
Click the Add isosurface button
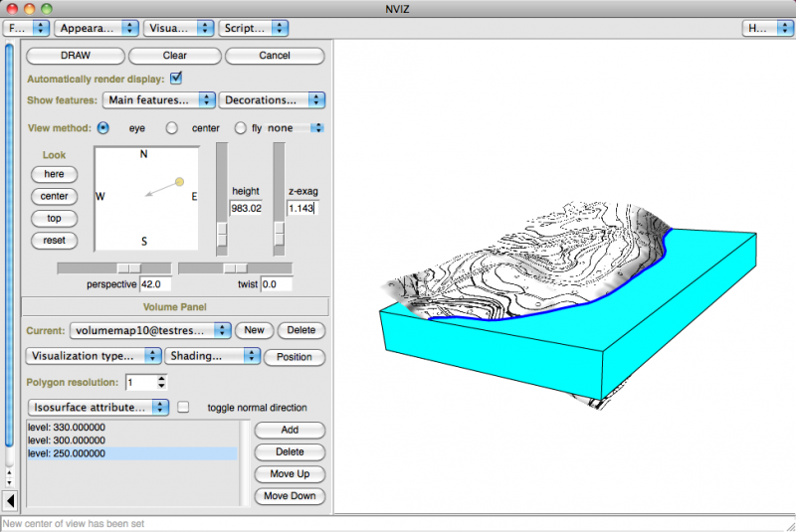pyautogui.click(x=290, y=430)
